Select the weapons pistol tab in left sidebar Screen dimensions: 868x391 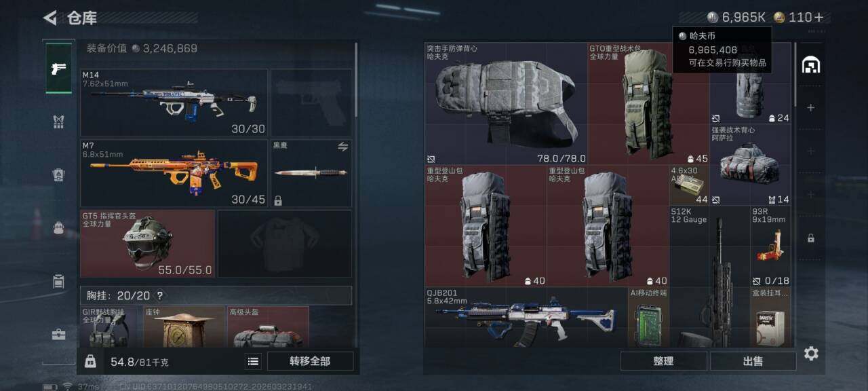59,68
